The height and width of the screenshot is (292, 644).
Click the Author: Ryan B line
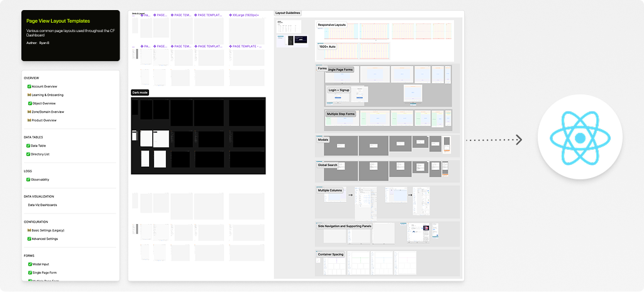point(38,43)
